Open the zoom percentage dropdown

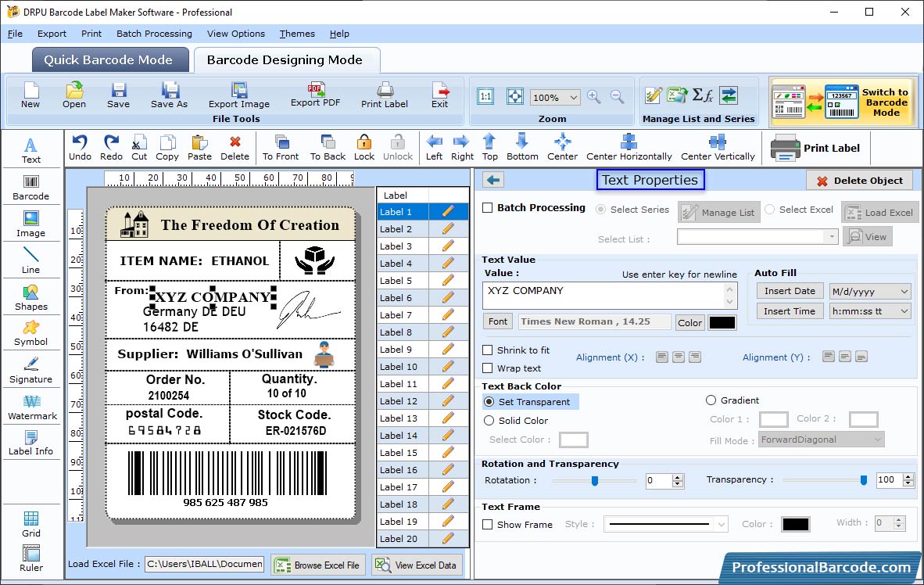point(573,97)
